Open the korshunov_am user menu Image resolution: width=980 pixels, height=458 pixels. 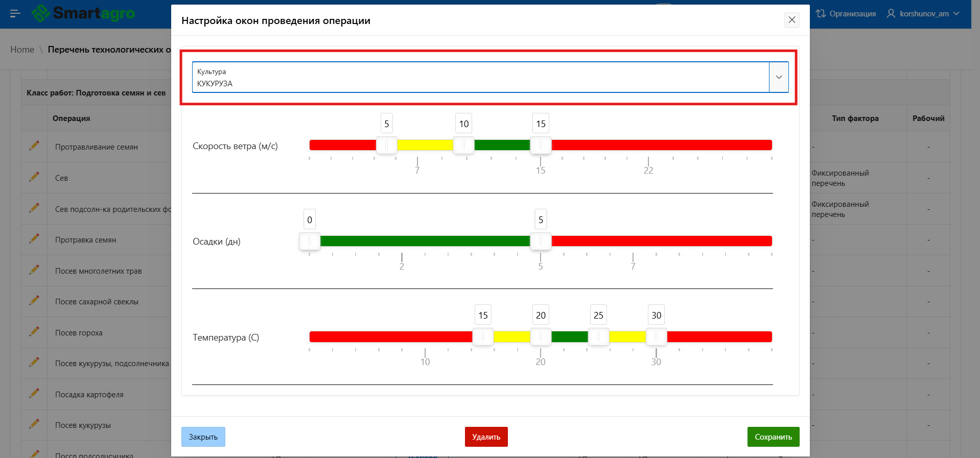click(923, 14)
